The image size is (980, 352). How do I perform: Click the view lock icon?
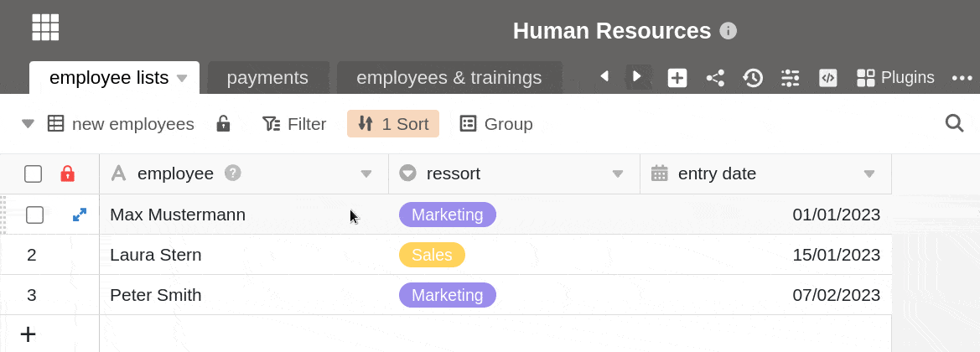pyautogui.click(x=223, y=124)
